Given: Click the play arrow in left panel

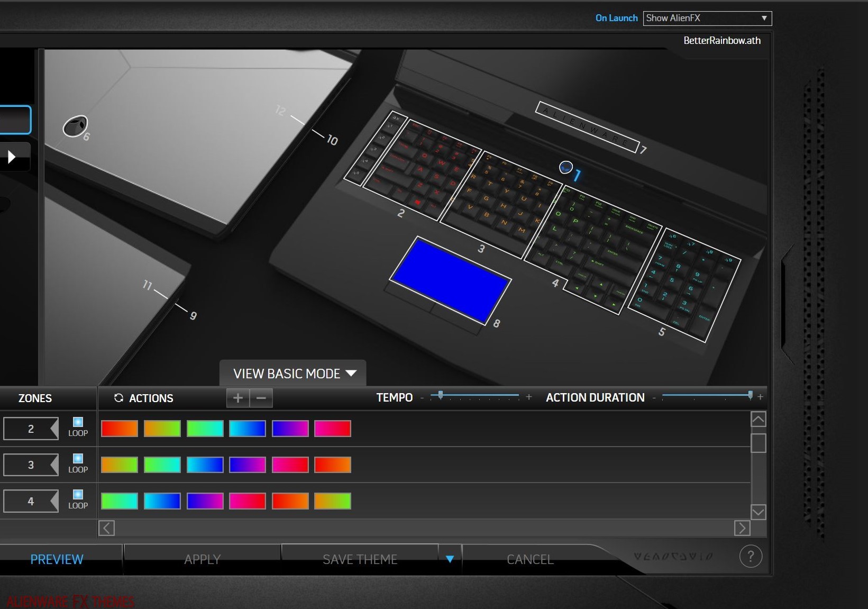Looking at the screenshot, I should point(12,157).
